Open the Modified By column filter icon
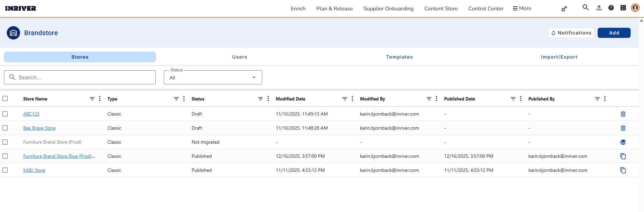This screenshot has height=212, width=644. coord(429,99)
